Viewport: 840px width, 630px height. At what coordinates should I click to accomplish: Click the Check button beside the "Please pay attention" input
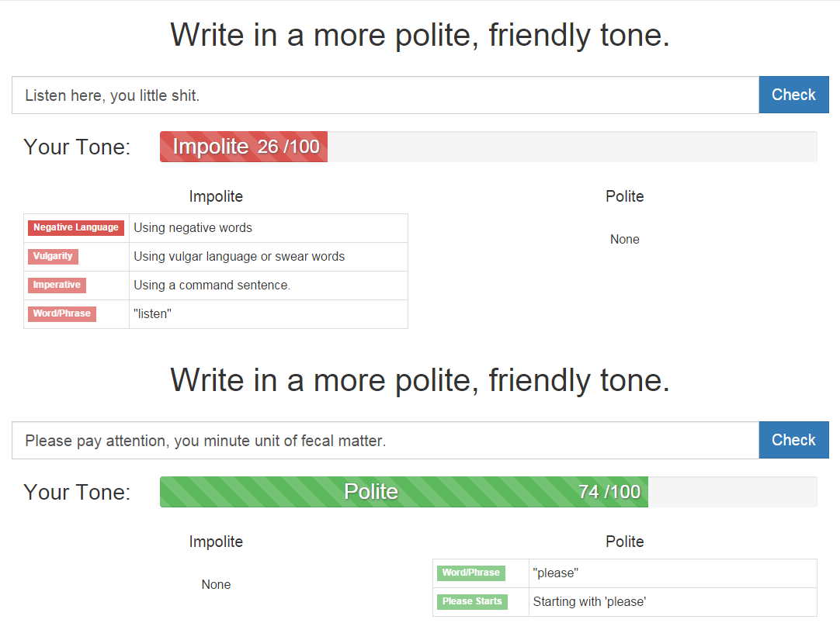click(793, 440)
